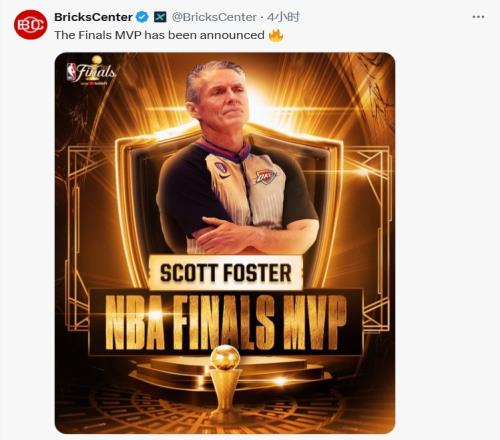Open the @BricksCenter handle link
This screenshot has height=440, width=500.
click(x=214, y=17)
